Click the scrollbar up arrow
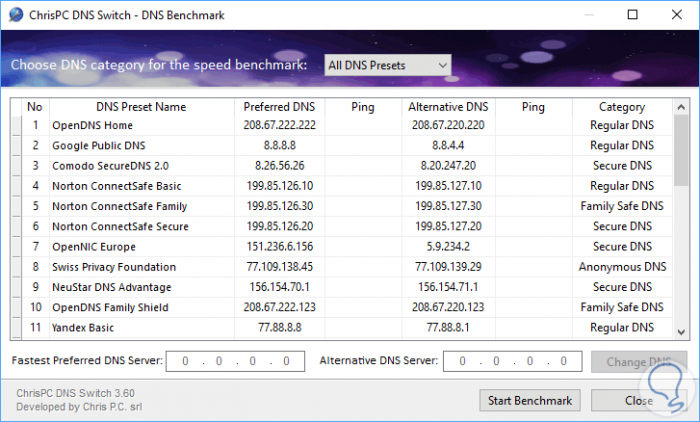Screen dimensions: 700x422 [681, 107]
